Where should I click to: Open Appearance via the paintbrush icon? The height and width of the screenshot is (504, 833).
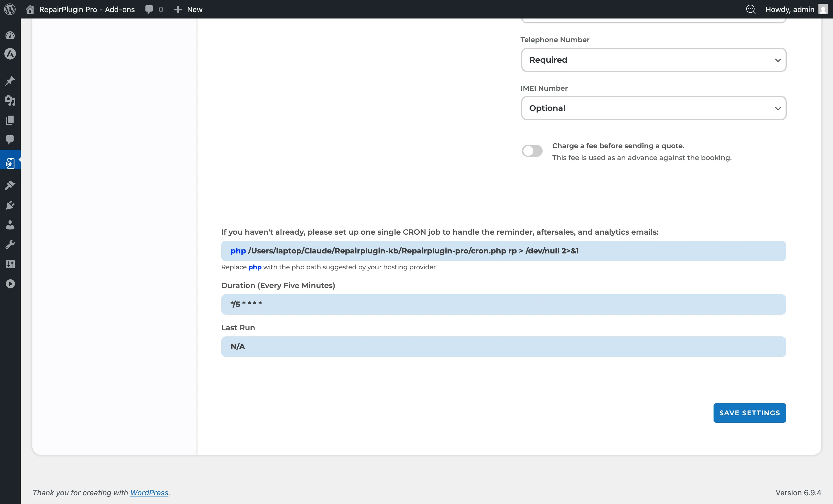pyautogui.click(x=10, y=185)
